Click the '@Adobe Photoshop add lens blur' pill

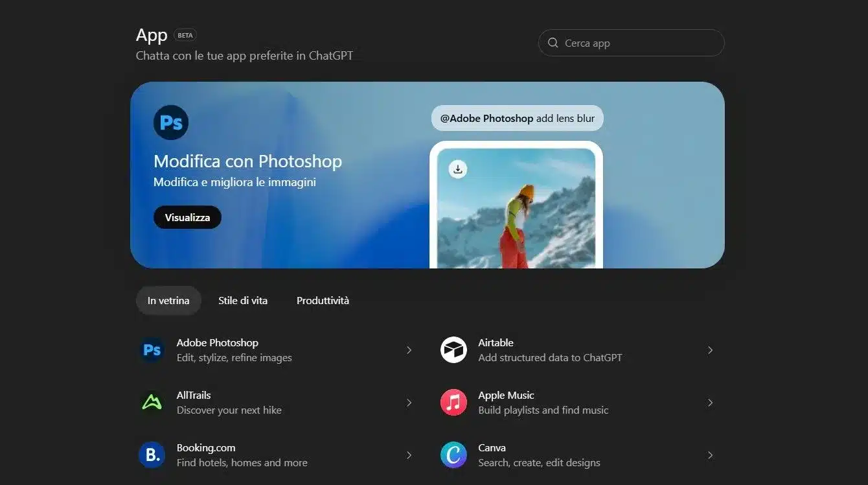pyautogui.click(x=517, y=118)
